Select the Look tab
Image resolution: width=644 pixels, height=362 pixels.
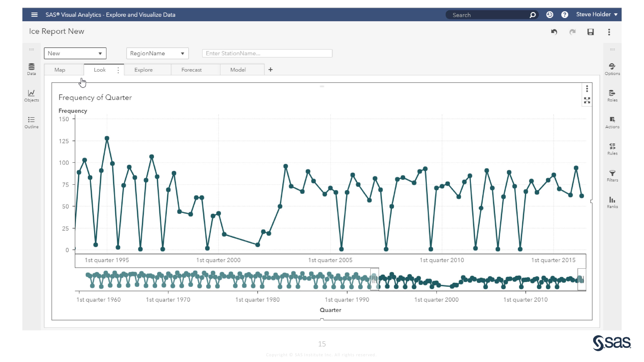[x=100, y=70]
